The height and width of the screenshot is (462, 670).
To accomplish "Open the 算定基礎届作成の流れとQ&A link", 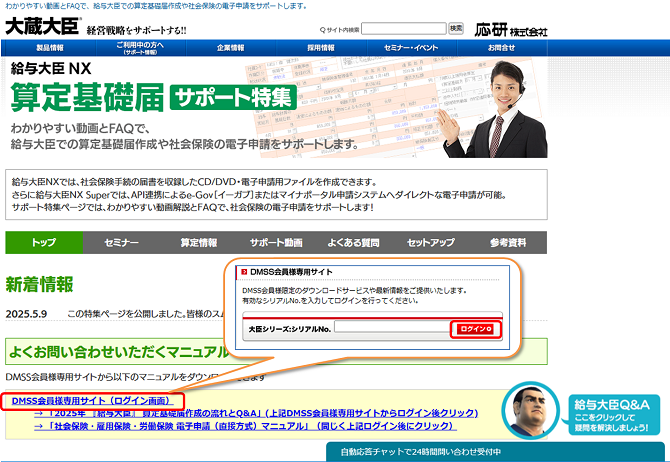I will 256,413.
